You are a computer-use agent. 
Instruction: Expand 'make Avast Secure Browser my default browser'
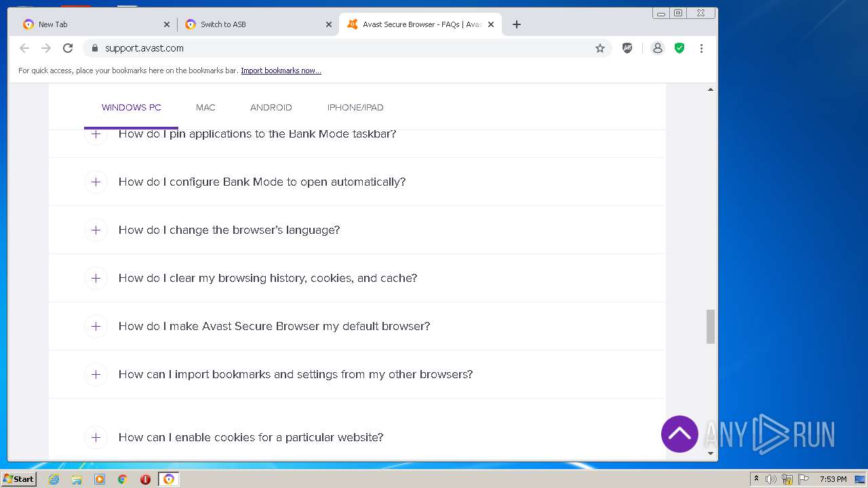point(96,326)
